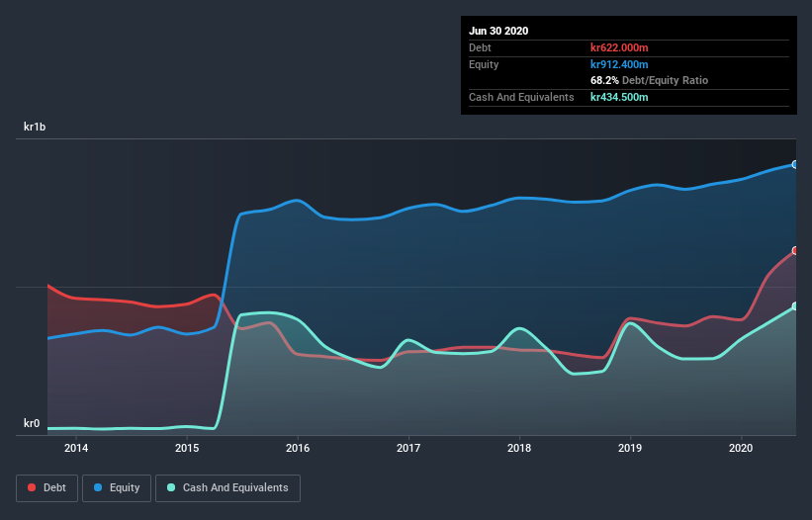Image resolution: width=812 pixels, height=520 pixels.
Task: Click the kr912.400m equity value
Action: pyautogui.click(x=619, y=64)
